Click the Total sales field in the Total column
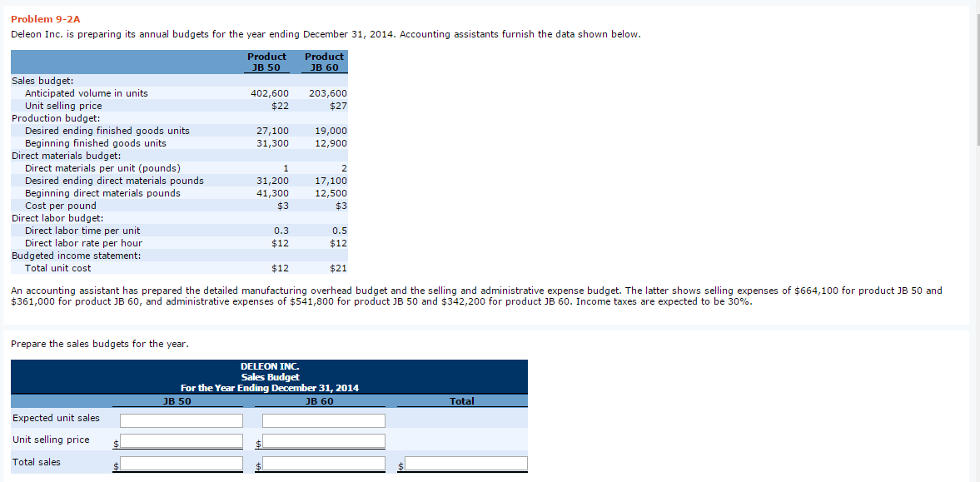 466,463
